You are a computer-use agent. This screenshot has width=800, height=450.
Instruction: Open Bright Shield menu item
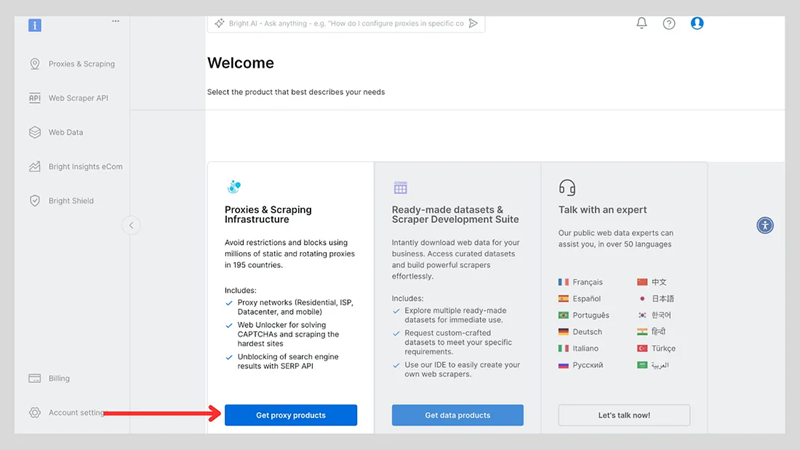72,201
